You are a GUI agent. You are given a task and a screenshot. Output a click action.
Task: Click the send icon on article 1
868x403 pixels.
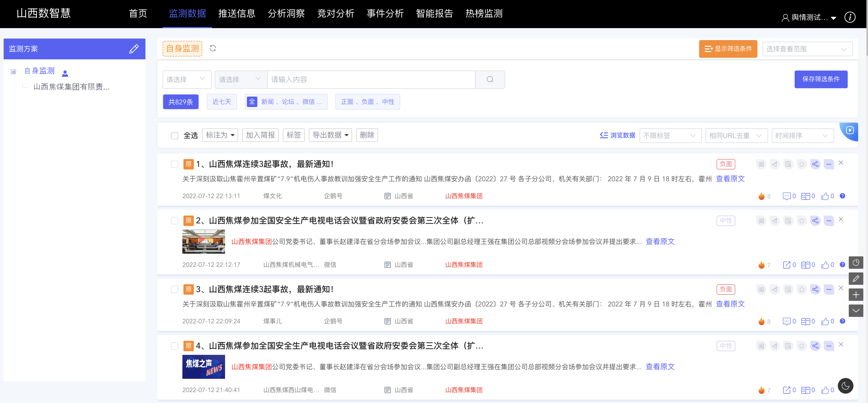point(775,164)
